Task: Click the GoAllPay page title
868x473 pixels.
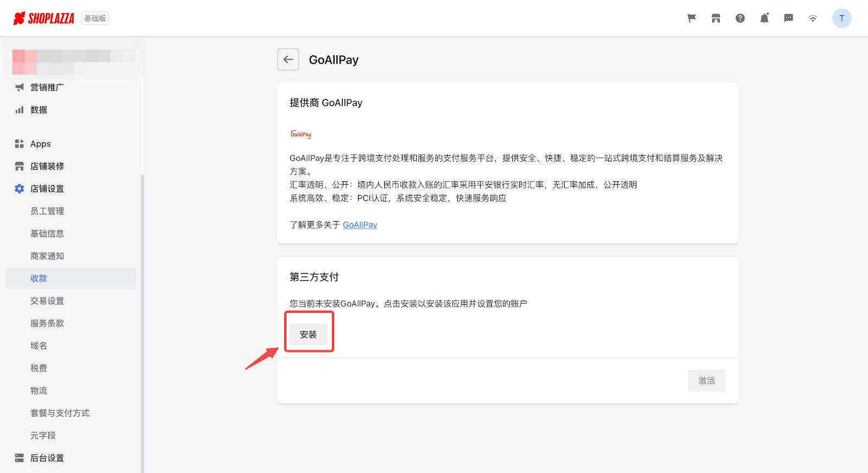Action: (334, 60)
